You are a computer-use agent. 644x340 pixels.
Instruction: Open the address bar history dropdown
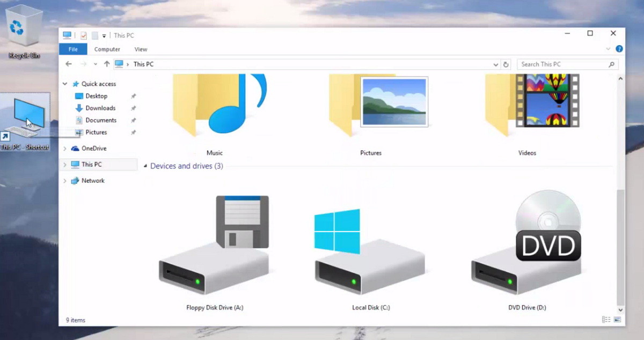point(495,64)
